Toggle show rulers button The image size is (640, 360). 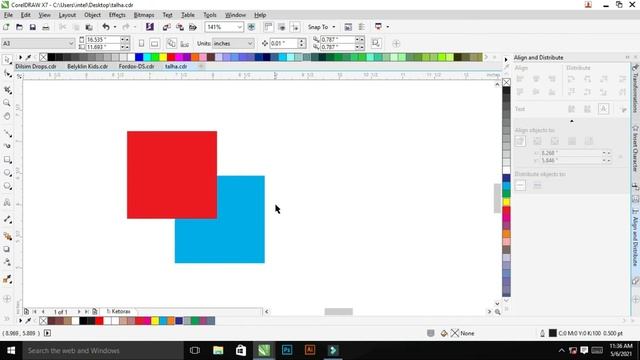click(x=268, y=27)
